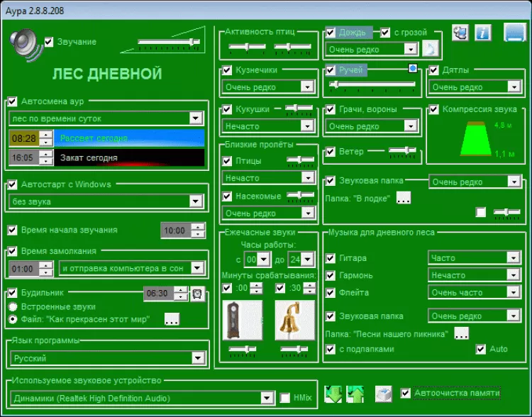The image size is (532, 417).
Task: Toggle the Дятлы checkbox
Action: [x=434, y=70]
